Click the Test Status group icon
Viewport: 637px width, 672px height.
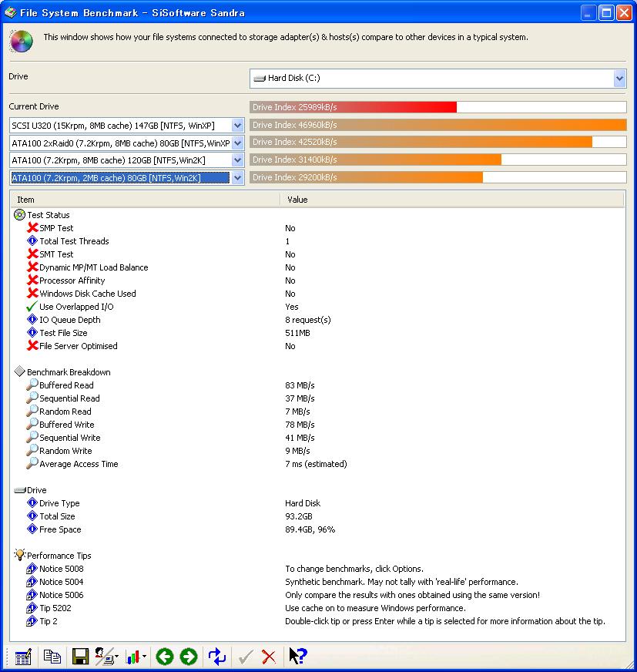pos(19,215)
